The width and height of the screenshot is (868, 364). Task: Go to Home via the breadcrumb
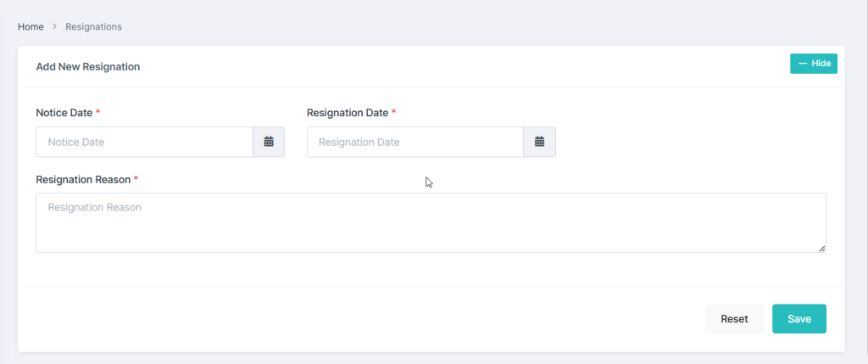click(x=31, y=27)
